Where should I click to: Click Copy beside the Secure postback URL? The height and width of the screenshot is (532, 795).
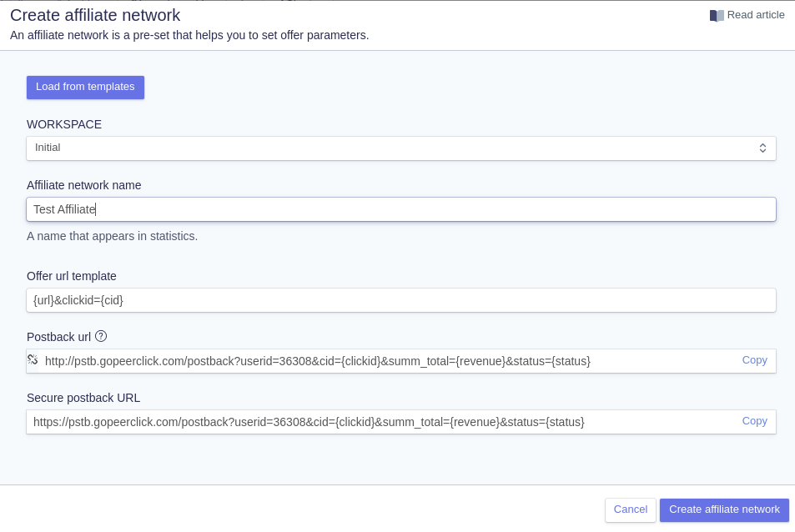tap(753, 421)
